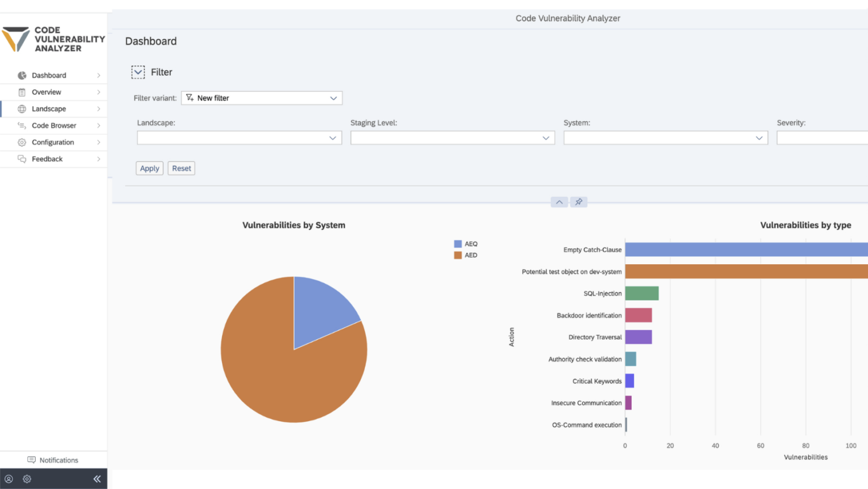Open Configuration via the gear icon
This screenshot has width=868, height=489.
[21, 142]
